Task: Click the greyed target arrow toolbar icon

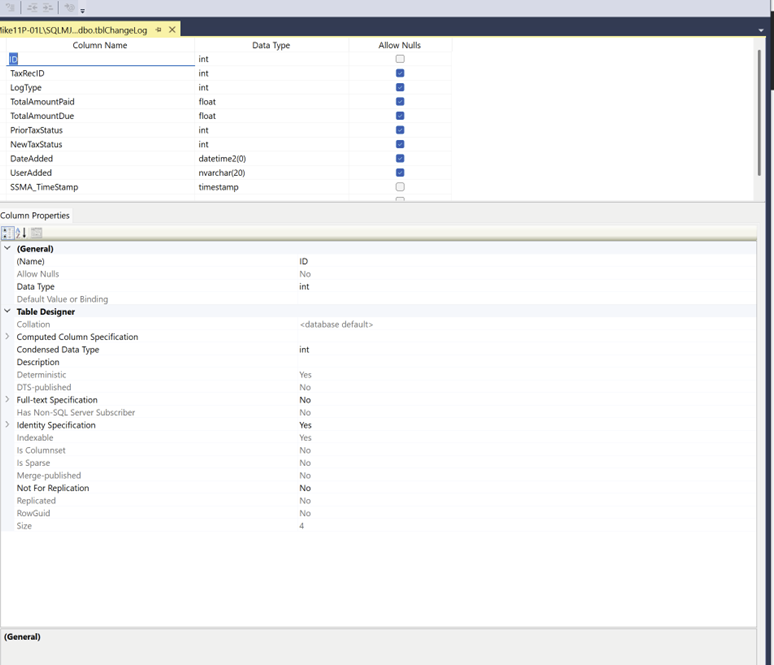Action: 70,7
